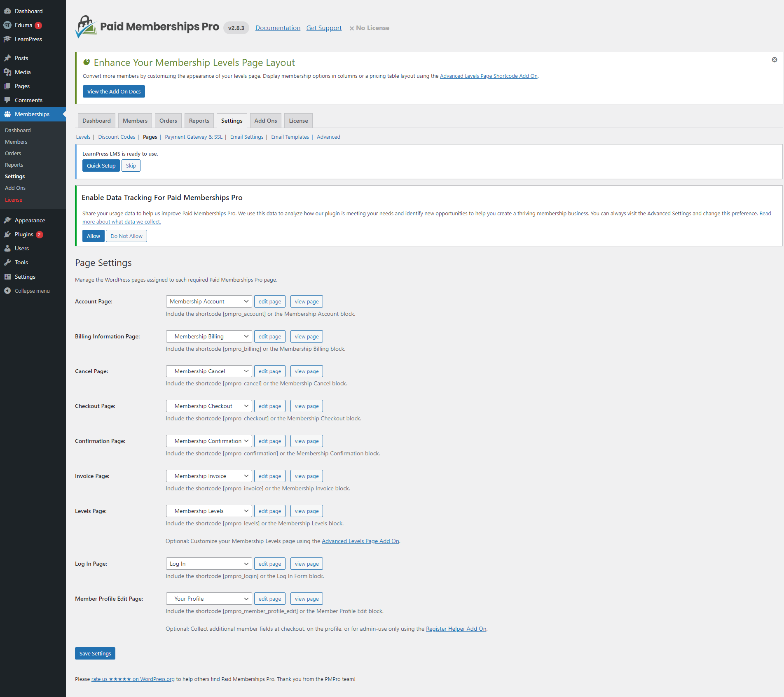Switch to the Reports tab
The image size is (784, 697).
199,121
